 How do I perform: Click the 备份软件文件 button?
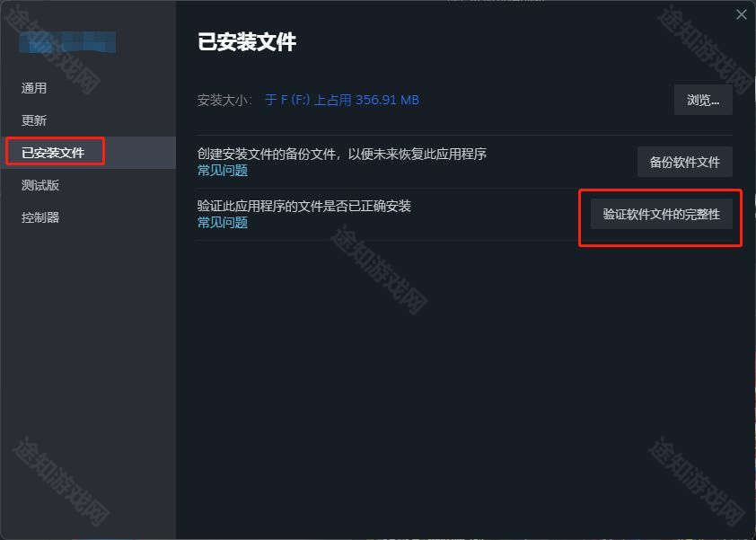685,162
